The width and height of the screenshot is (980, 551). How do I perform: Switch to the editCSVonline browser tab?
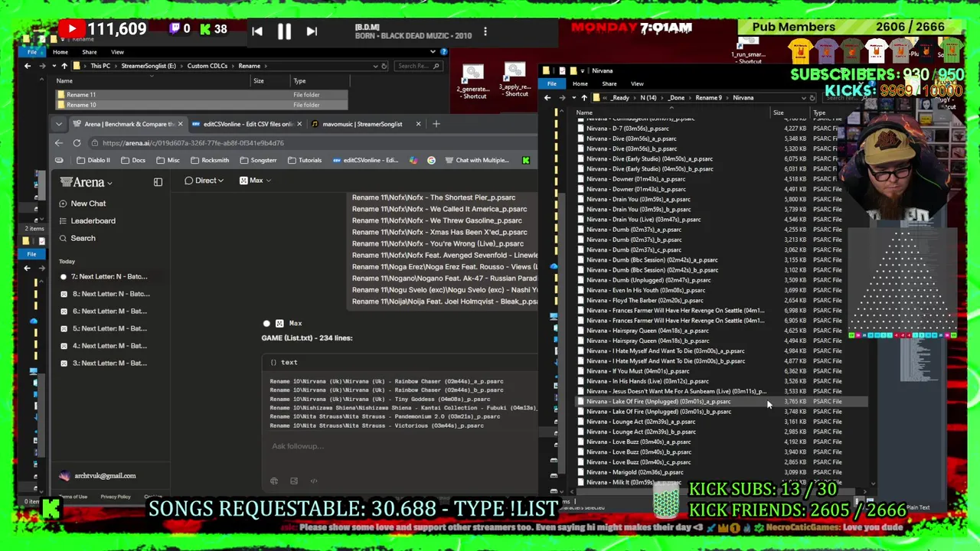[x=247, y=124]
